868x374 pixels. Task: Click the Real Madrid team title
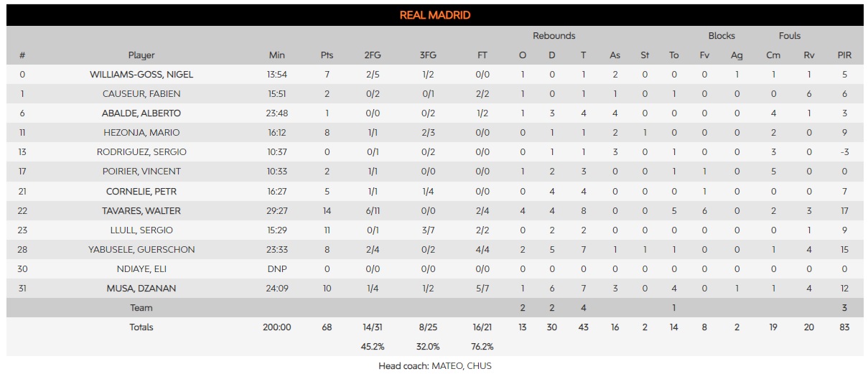point(434,15)
